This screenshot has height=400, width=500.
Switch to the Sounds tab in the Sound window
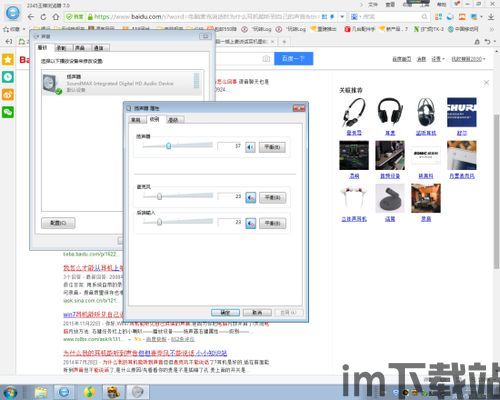pyautogui.click(x=80, y=48)
